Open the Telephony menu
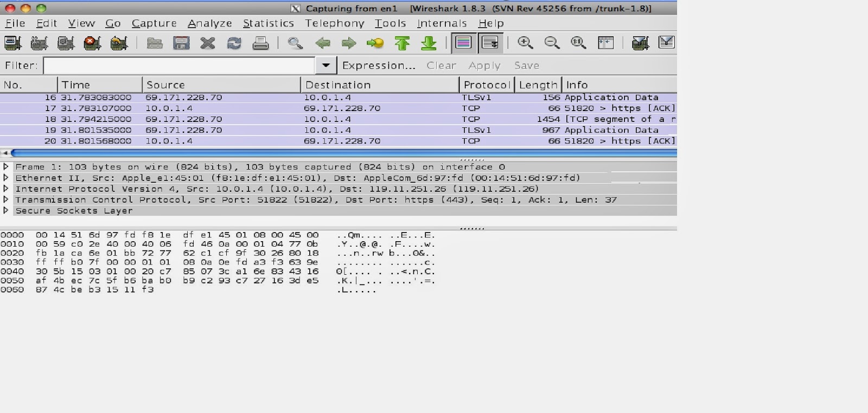 335,23
